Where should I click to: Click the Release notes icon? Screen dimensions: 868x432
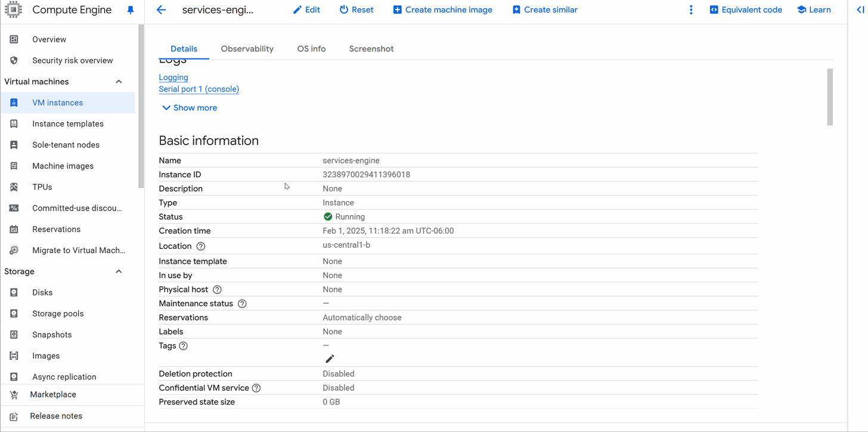pyautogui.click(x=14, y=416)
